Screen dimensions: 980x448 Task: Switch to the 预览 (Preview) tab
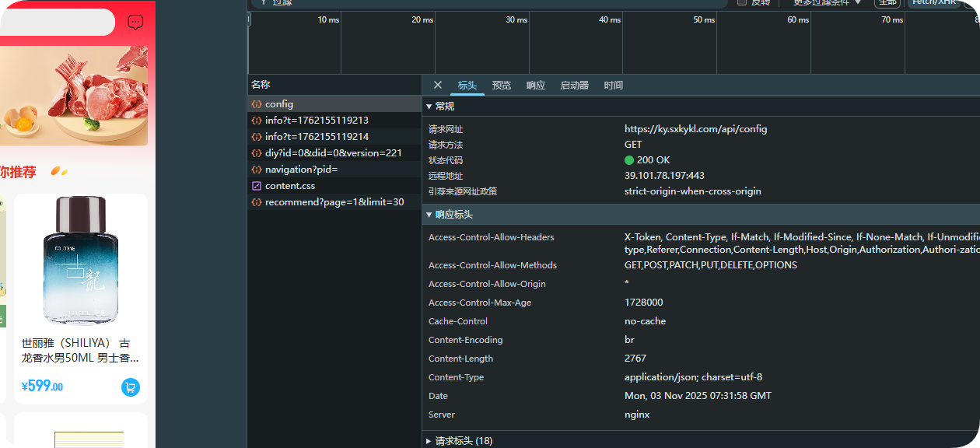[502, 86]
